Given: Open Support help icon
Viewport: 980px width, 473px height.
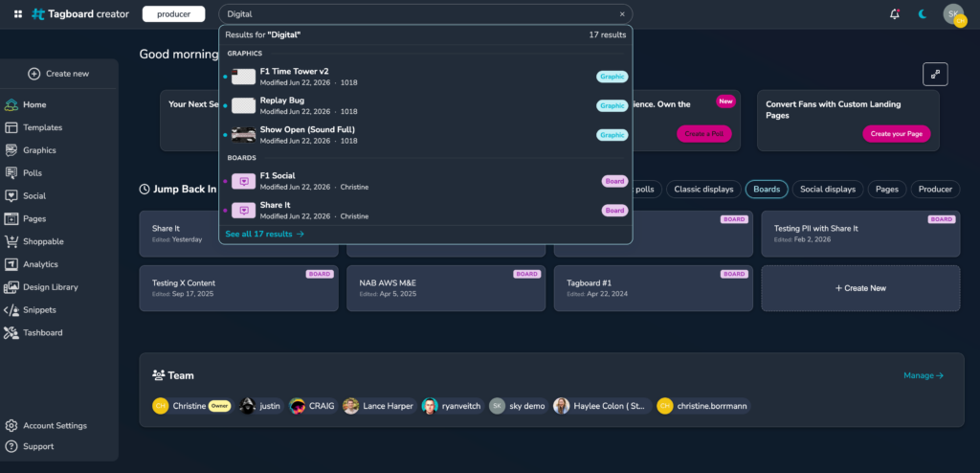Looking at the screenshot, I should tap(11, 447).
